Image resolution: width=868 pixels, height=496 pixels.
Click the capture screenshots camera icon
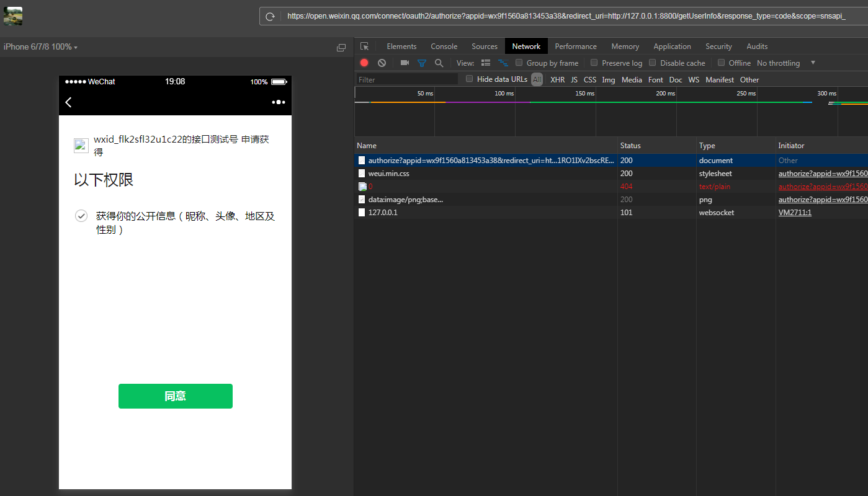[x=405, y=63]
